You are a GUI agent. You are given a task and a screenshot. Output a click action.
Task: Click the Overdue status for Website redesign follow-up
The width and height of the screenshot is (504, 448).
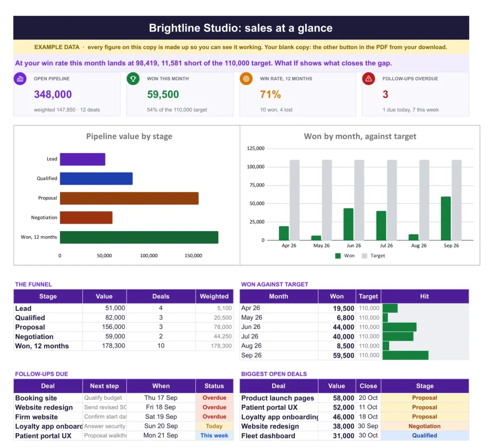[x=215, y=407]
